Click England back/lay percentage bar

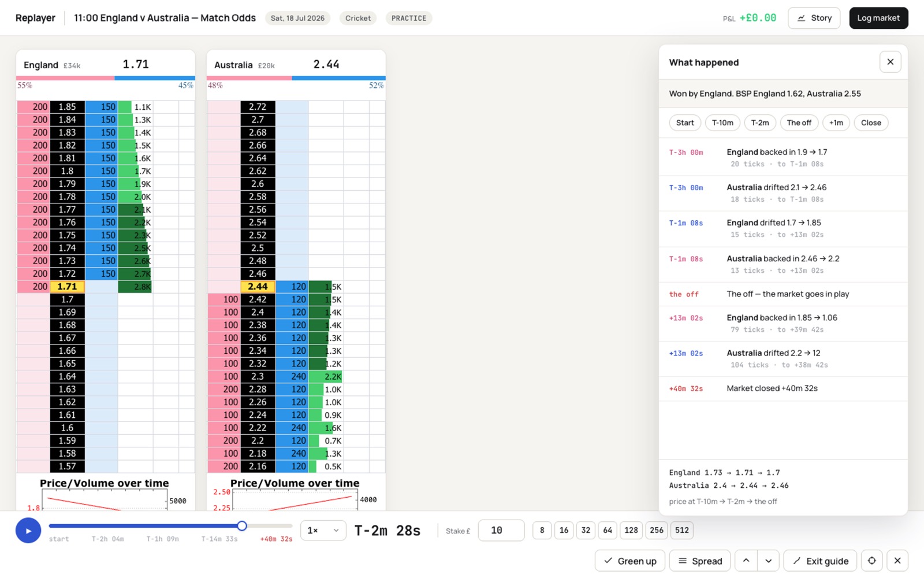pos(106,78)
